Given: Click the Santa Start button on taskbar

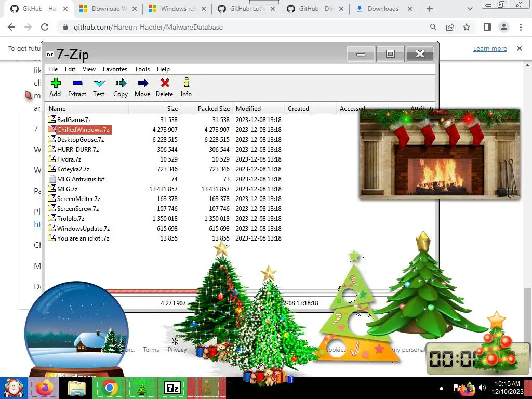Looking at the screenshot, I should point(14,388).
